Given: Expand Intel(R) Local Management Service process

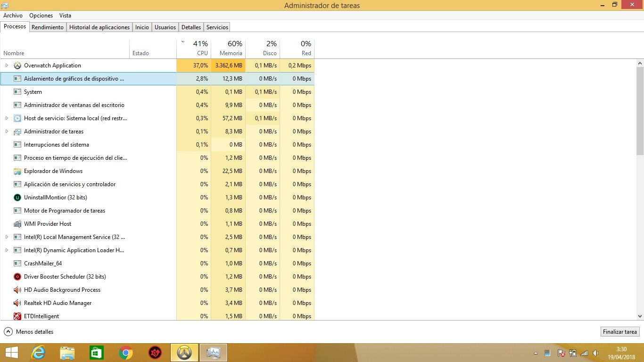Looking at the screenshot, I should point(7,237).
